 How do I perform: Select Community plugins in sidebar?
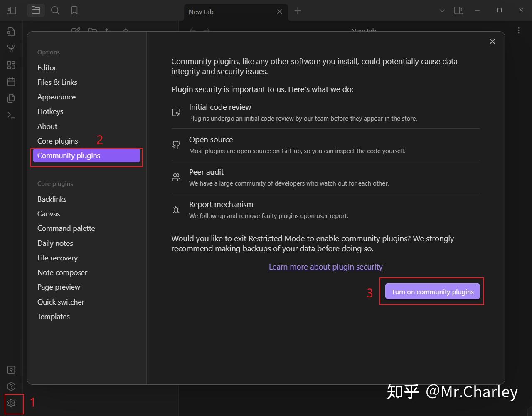pyautogui.click(x=69, y=156)
